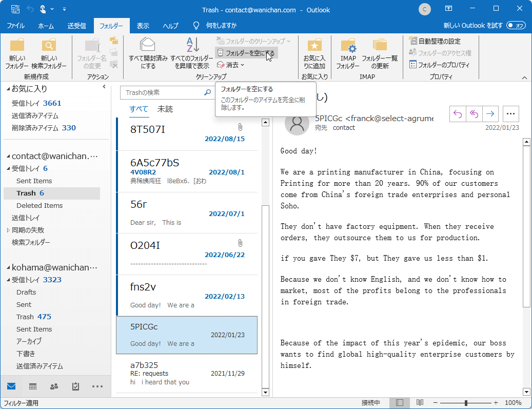532x409 pixels.
Task: Open the Drafts folder
Action: pyautogui.click(x=26, y=292)
